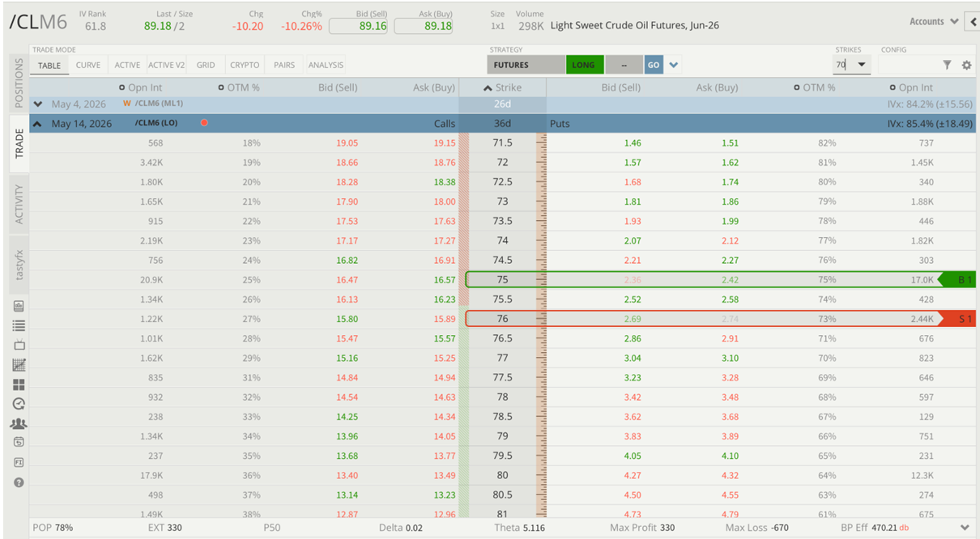The image size is (980, 539).
Task: Click put ask 2.42 at strike 75
Action: coord(730,280)
